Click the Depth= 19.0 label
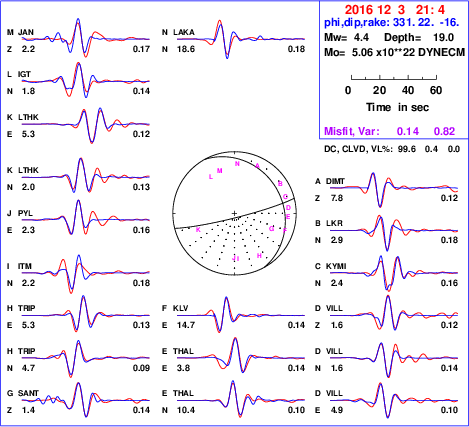 (419, 37)
